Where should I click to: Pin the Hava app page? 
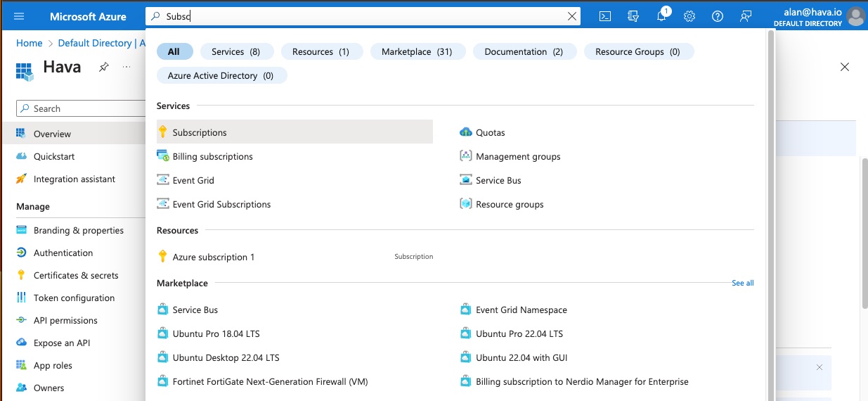(103, 67)
